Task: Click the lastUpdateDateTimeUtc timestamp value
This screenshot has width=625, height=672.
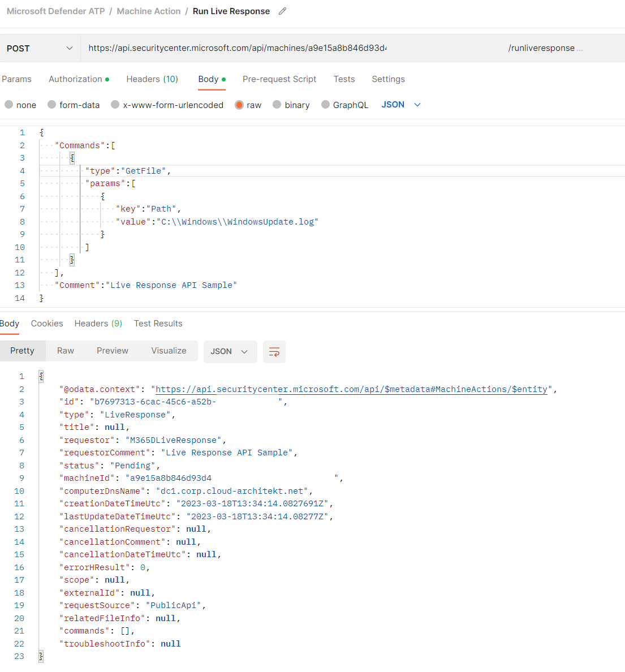Action: [x=257, y=517]
